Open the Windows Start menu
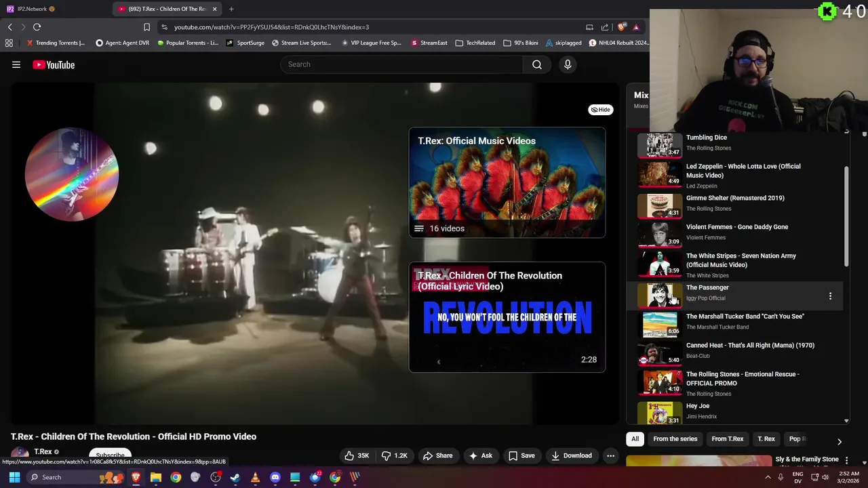The width and height of the screenshot is (868, 488). pyautogui.click(x=14, y=477)
